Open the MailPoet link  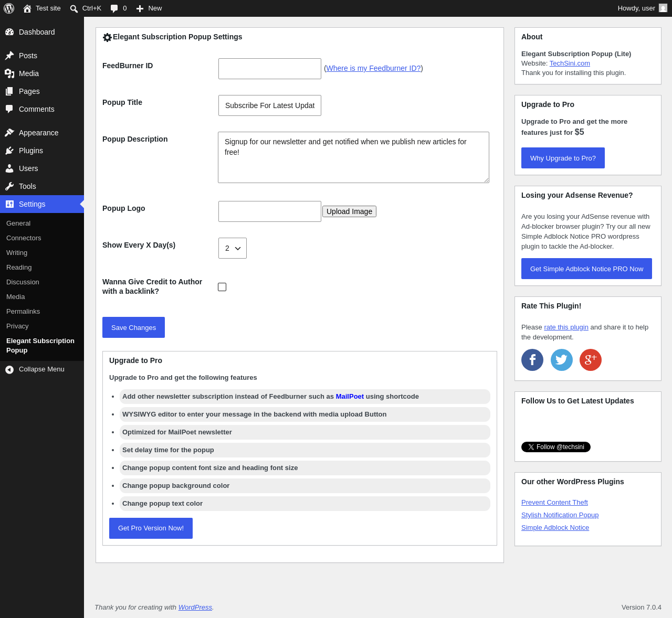pos(350,397)
